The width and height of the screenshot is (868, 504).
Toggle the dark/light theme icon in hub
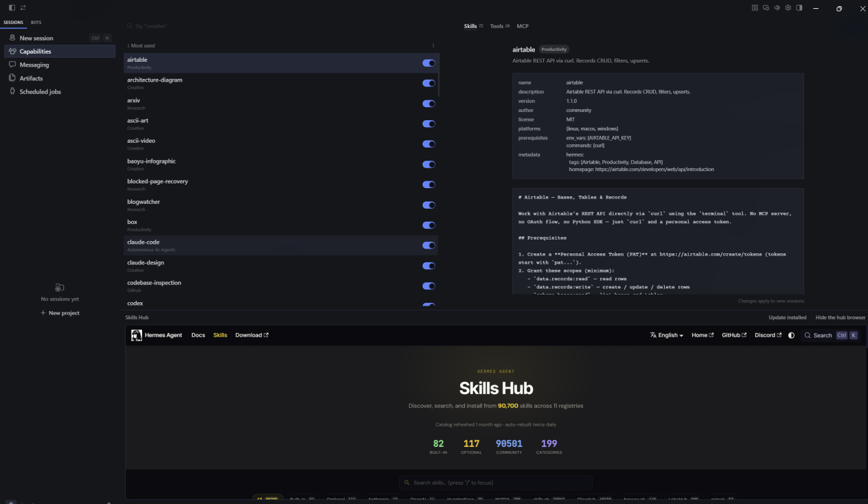coord(791,335)
